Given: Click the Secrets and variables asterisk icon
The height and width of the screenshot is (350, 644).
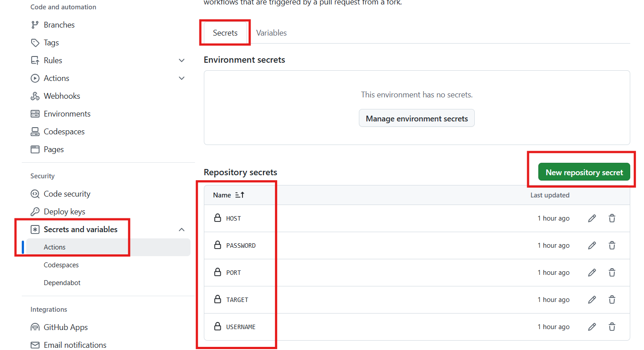Looking at the screenshot, I should (35, 229).
